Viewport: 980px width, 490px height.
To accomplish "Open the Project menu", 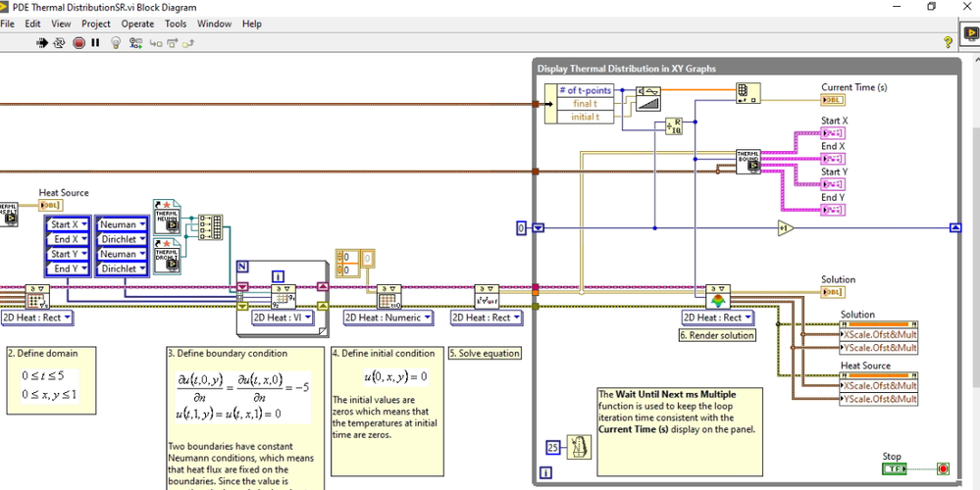I will [96, 24].
